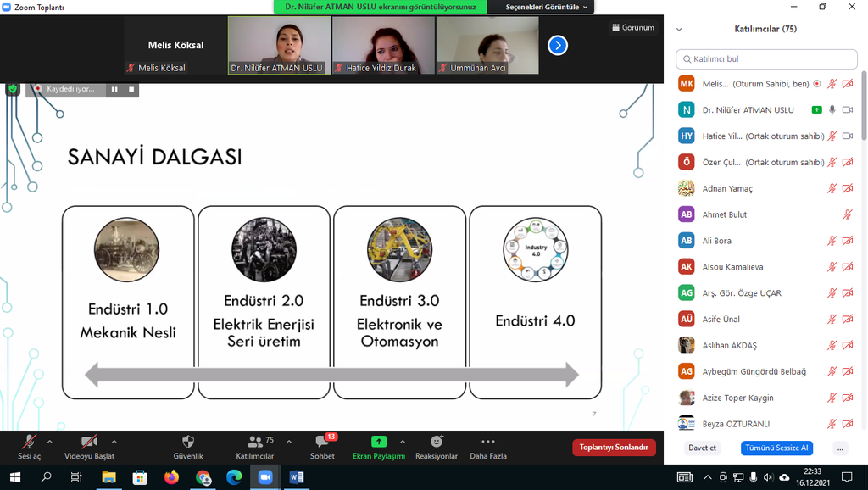Click the green encryption shield icon
Screen dimensions: 868x490
13,89
